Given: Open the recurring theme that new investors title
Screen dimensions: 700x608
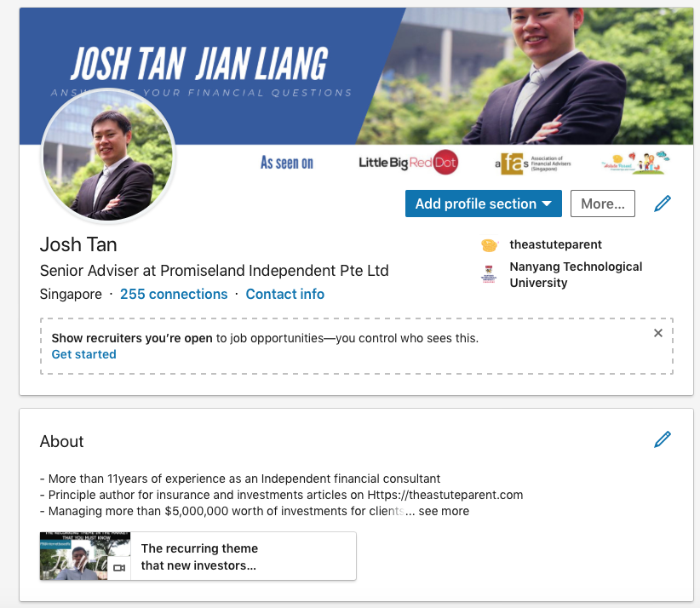Looking at the screenshot, I should click(199, 557).
